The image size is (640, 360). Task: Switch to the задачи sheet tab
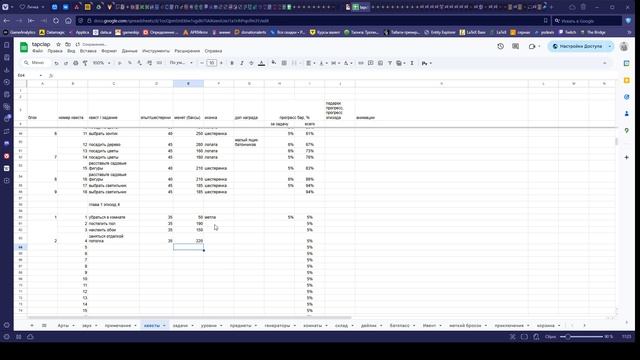click(180, 326)
